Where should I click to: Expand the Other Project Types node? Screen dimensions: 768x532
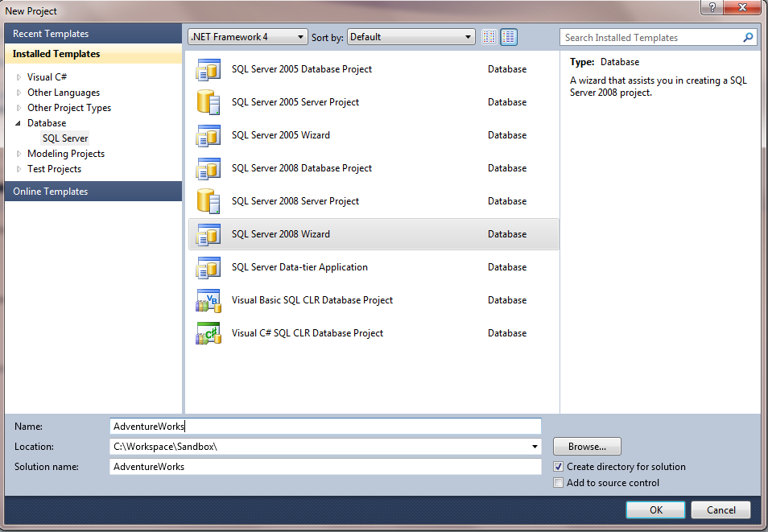tap(19, 107)
